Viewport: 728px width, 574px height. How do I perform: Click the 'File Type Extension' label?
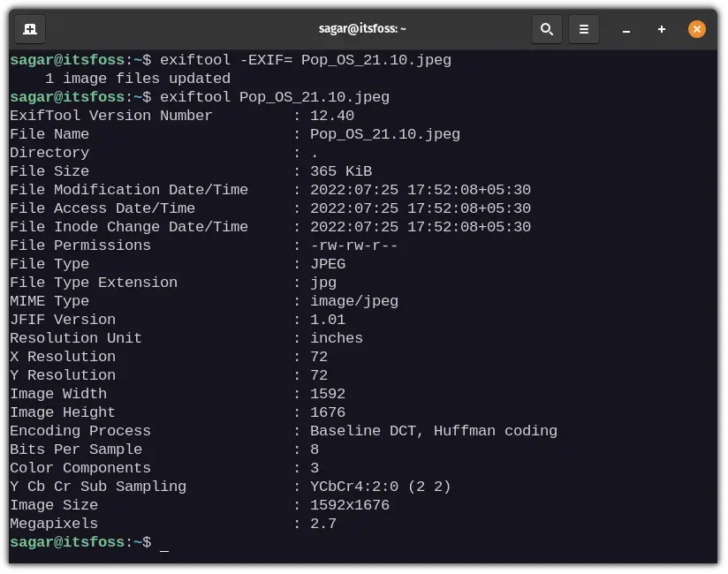pos(94,283)
